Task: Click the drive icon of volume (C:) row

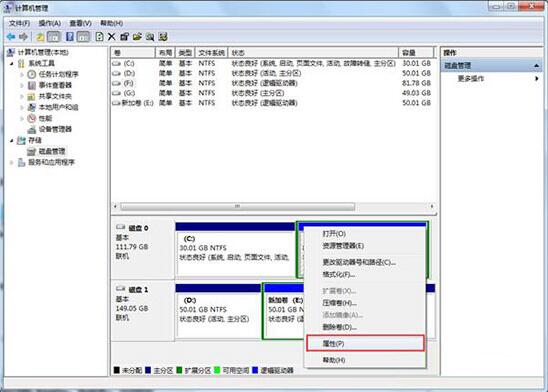Action: tap(116, 64)
